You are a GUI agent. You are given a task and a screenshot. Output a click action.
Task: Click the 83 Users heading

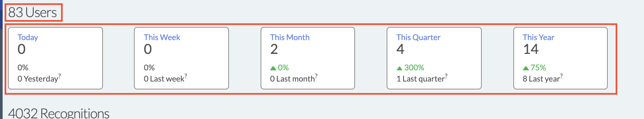click(33, 12)
